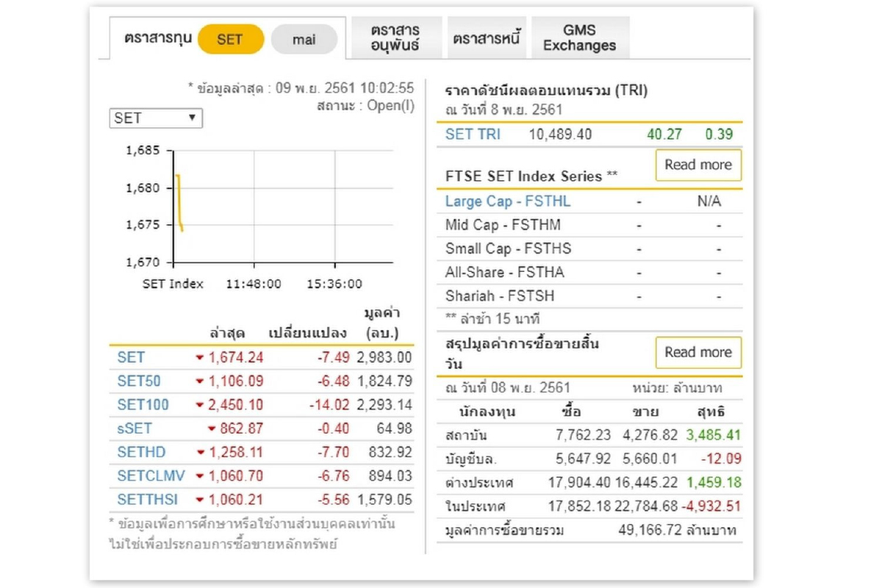Click the บัญชีบล. net value -12.09
882x588 pixels.
click(722, 459)
